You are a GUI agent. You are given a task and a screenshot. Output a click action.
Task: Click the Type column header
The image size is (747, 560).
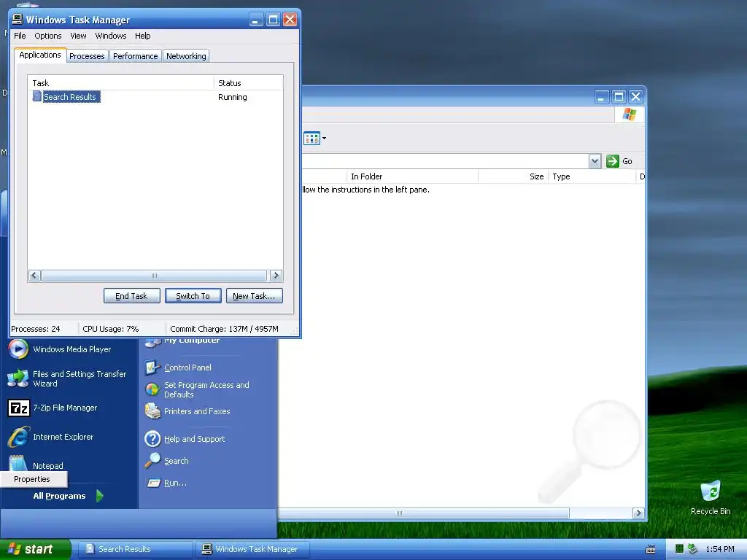592,176
